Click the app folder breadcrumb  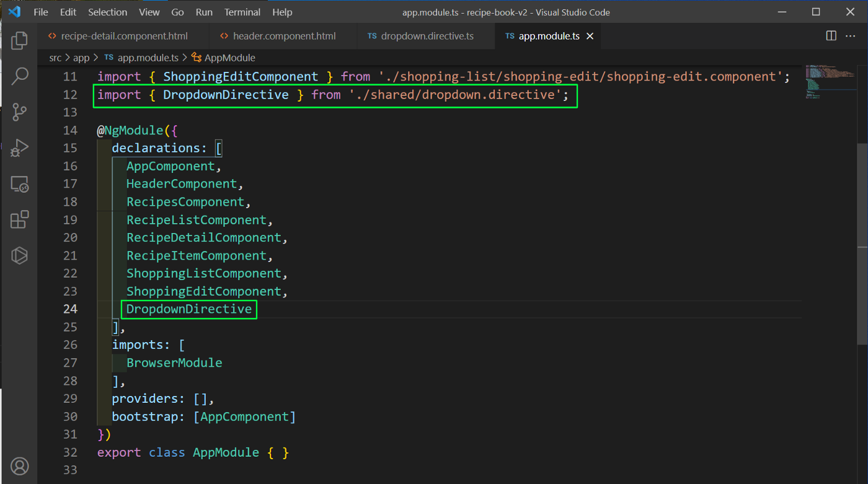point(81,58)
